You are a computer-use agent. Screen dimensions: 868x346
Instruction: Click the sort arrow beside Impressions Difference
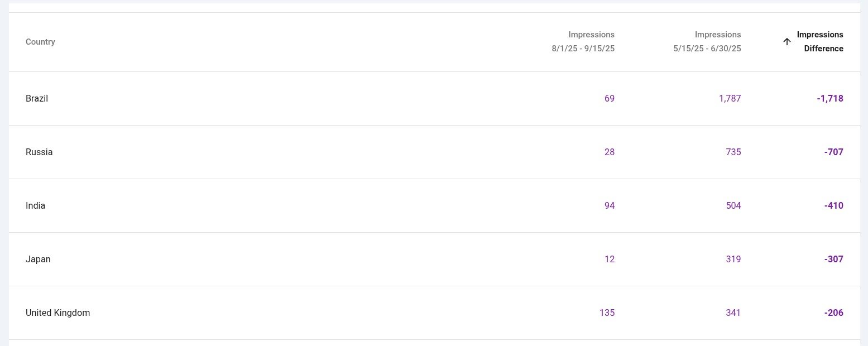point(787,41)
